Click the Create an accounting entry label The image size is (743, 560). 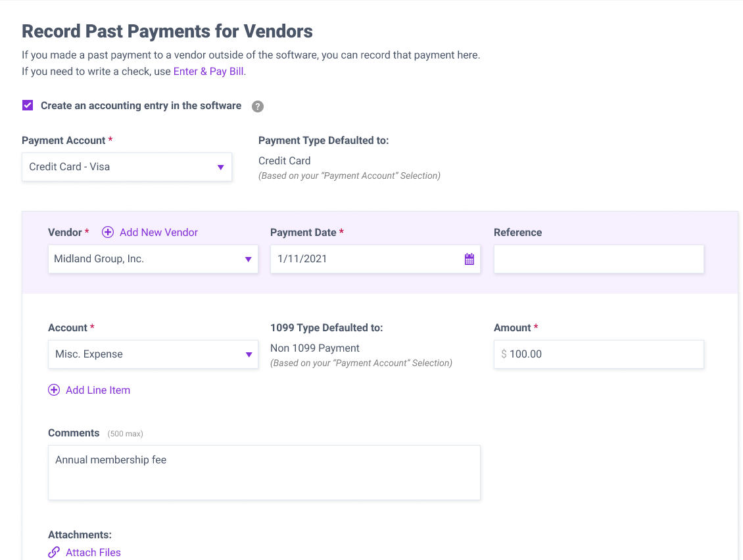pos(141,106)
